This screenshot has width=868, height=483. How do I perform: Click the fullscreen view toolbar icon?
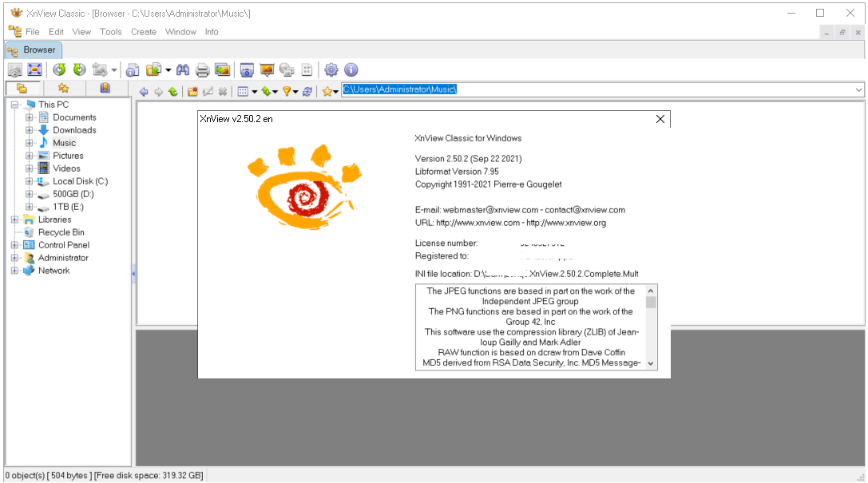(x=35, y=69)
